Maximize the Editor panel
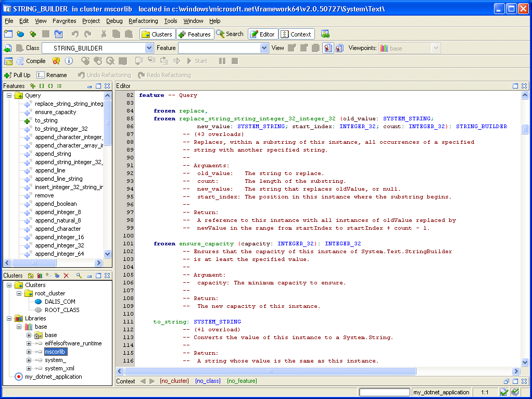The width and height of the screenshot is (532, 399). [x=515, y=86]
